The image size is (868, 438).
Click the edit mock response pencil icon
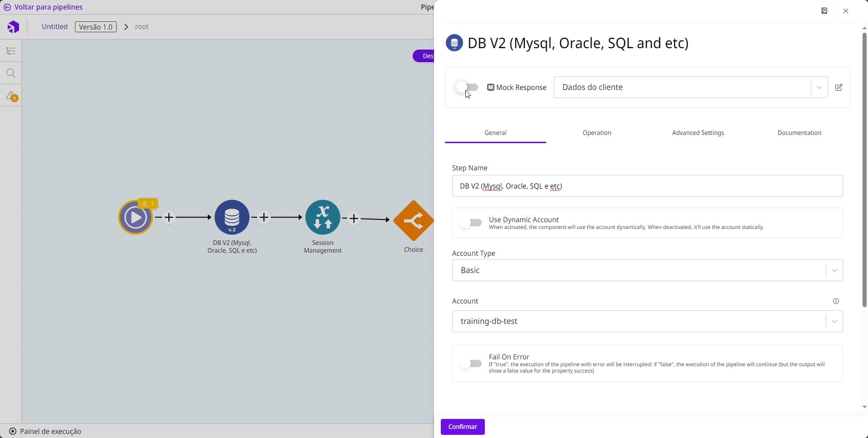(839, 87)
